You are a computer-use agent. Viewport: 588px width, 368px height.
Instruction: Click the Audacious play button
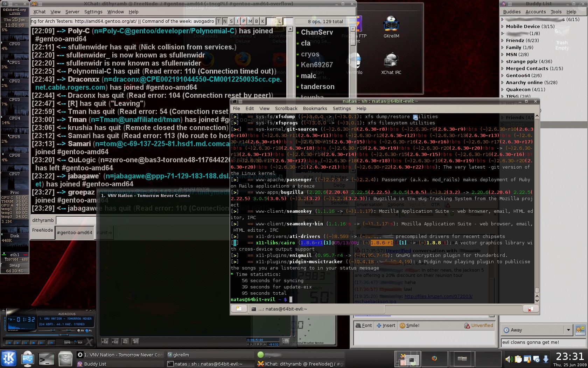point(17,342)
